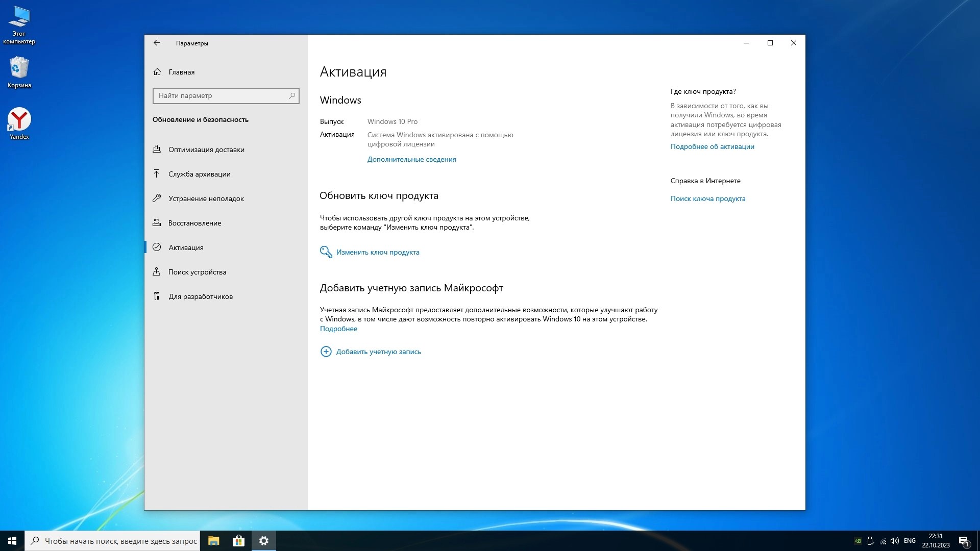Open Microsoft Store from the taskbar
This screenshot has width=980, height=551.
[238, 541]
